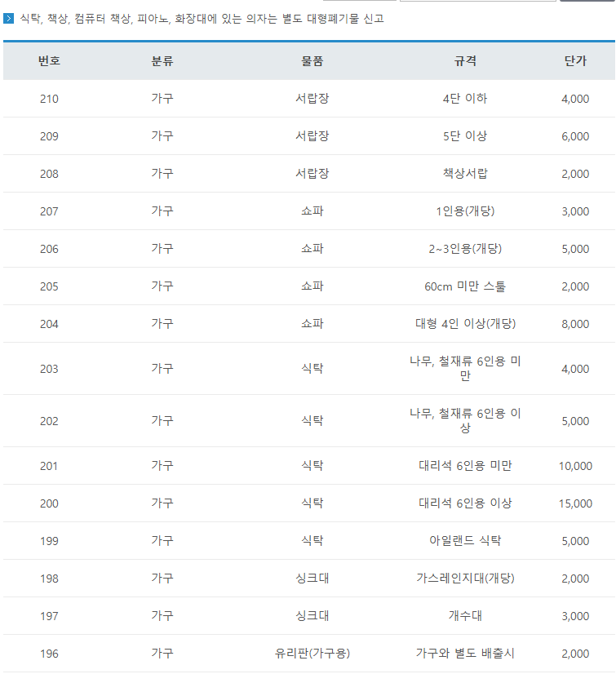The height and width of the screenshot is (674, 616).
Task: Click 가구 category in row 196
Action: 162,654
